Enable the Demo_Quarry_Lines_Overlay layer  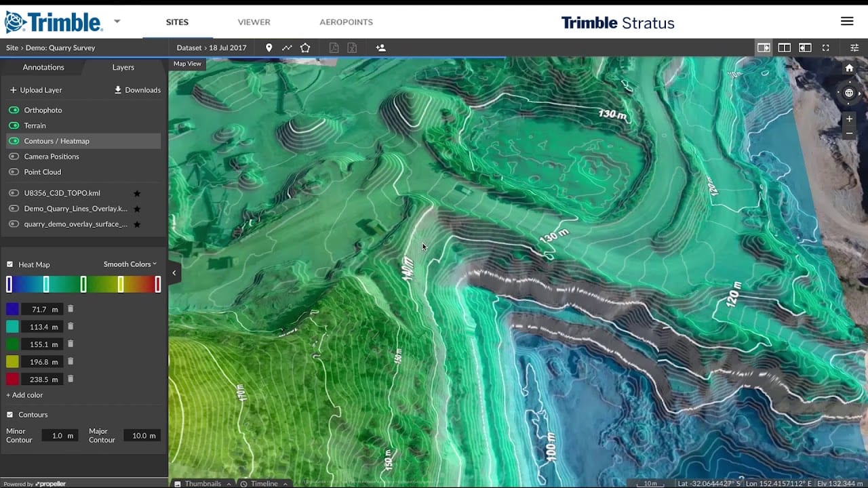click(14, 209)
